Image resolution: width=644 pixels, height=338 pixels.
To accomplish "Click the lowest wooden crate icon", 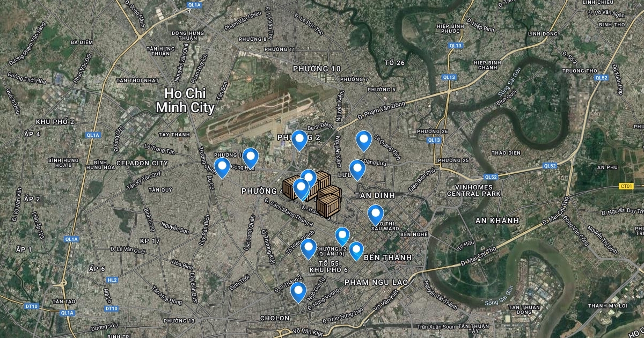I will (x=328, y=205).
